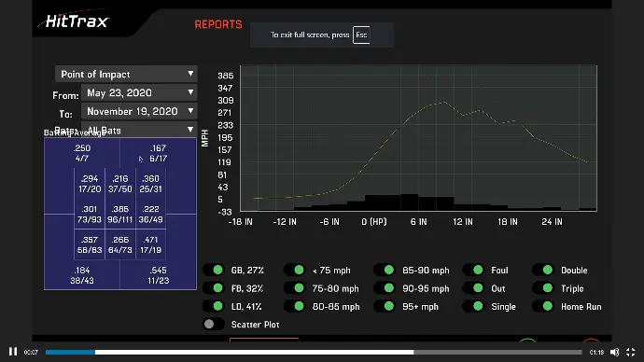Toggle the Triple result filter
Image resolution: width=644 pixels, height=362 pixels.
point(543,288)
